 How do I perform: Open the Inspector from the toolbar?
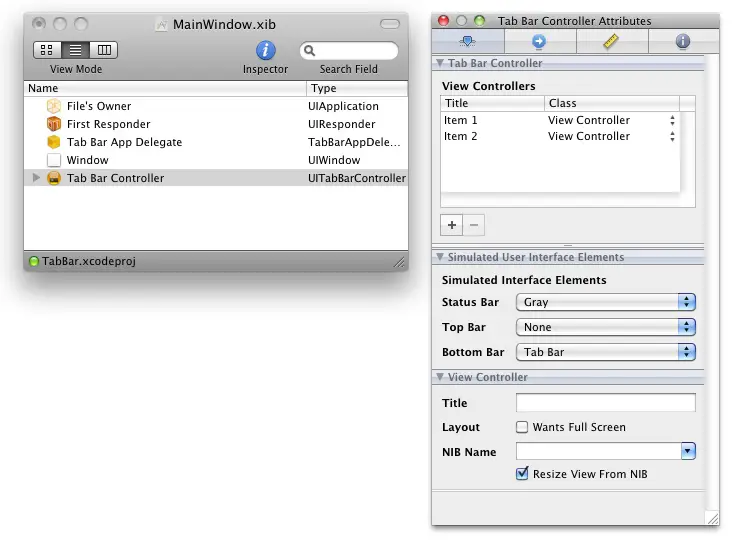pos(265,50)
